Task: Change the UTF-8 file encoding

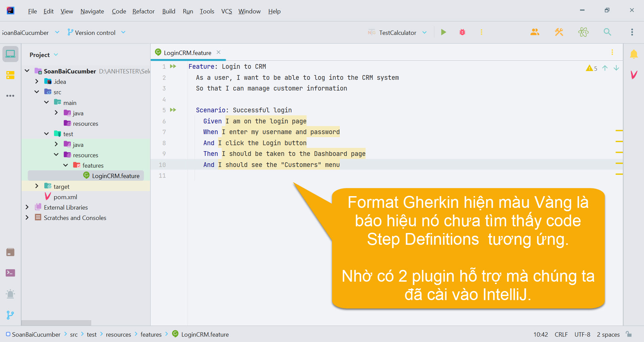Action: coord(582,335)
